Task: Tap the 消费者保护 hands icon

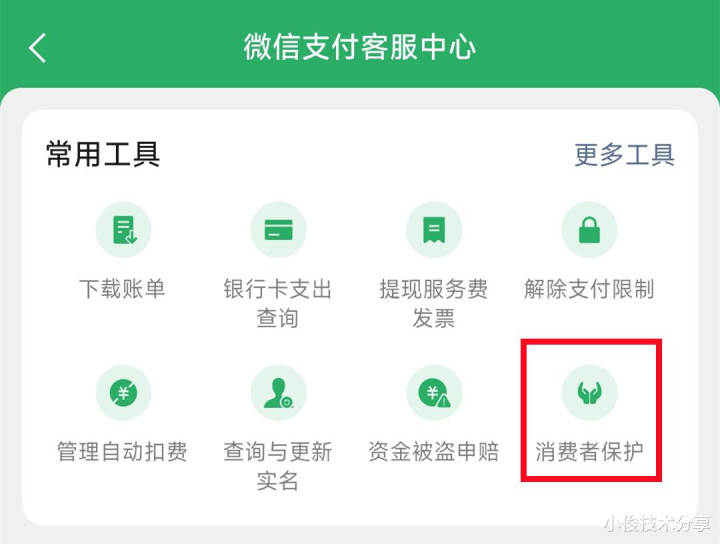Action: (x=589, y=393)
